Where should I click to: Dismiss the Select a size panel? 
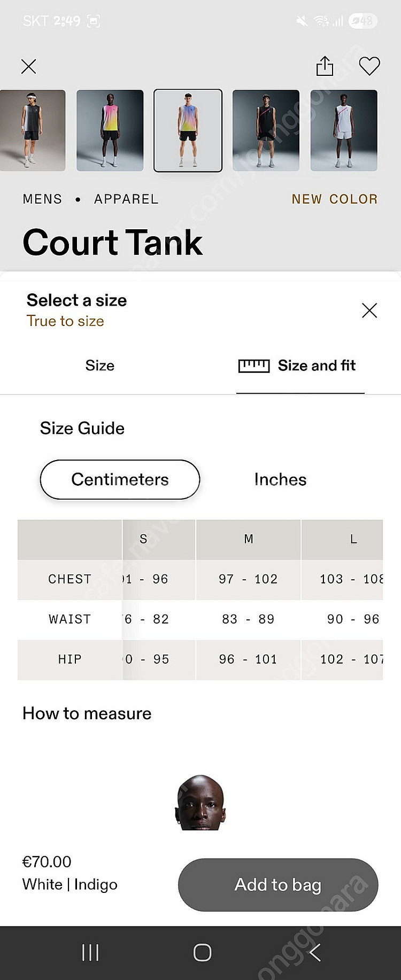tap(369, 310)
